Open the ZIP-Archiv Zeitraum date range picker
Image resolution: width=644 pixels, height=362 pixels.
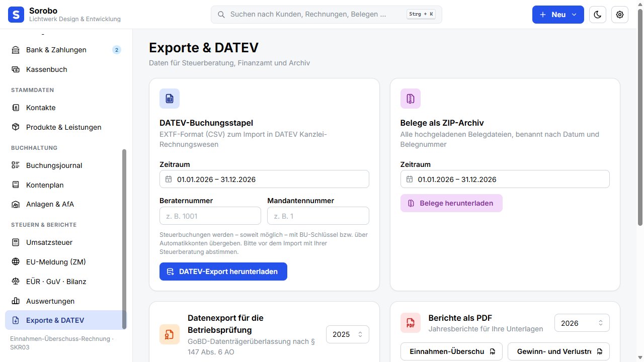point(505,179)
